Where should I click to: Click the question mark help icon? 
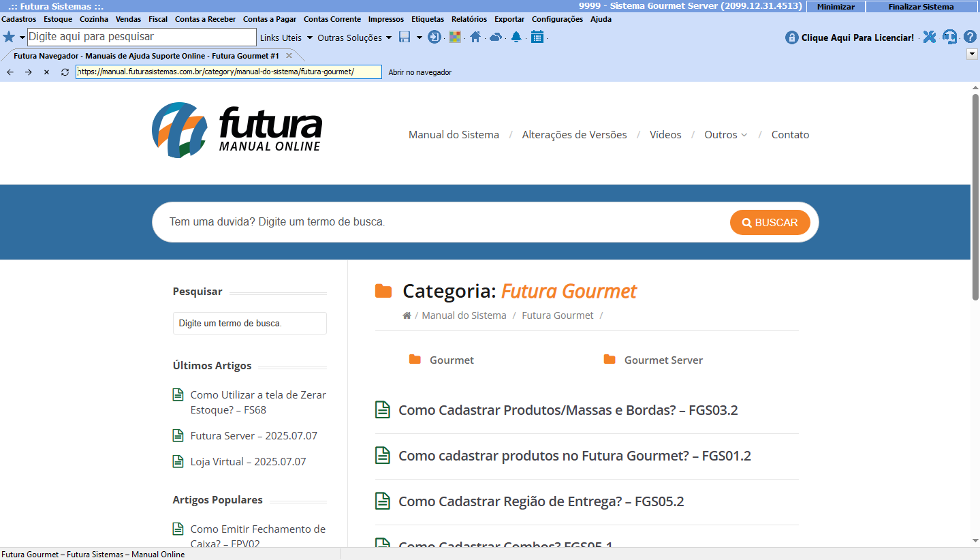tap(970, 37)
